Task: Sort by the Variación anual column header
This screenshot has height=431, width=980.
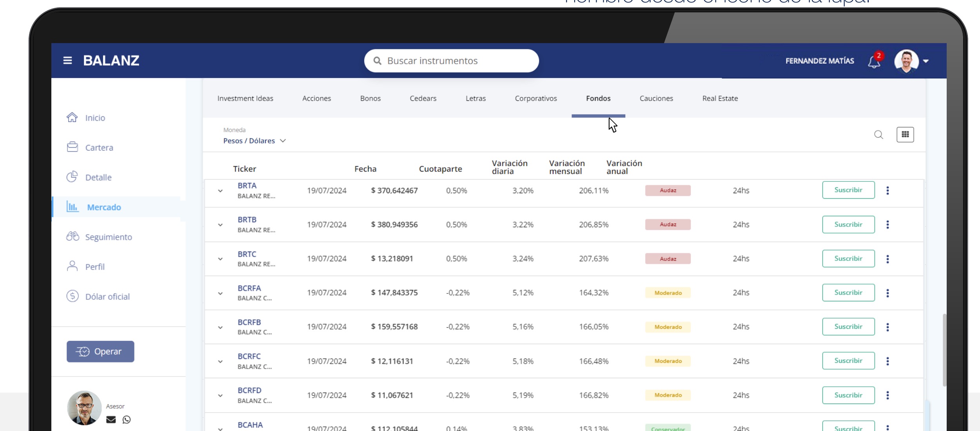Action: click(x=624, y=167)
